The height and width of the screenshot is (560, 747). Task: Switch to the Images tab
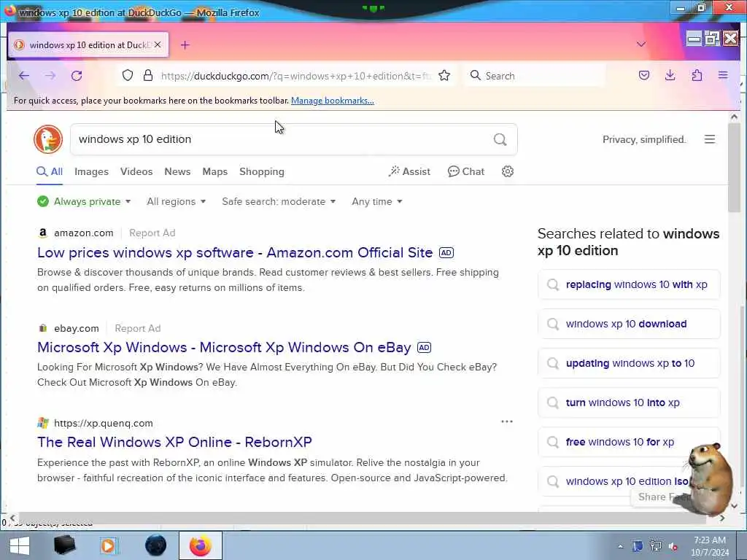coord(91,171)
